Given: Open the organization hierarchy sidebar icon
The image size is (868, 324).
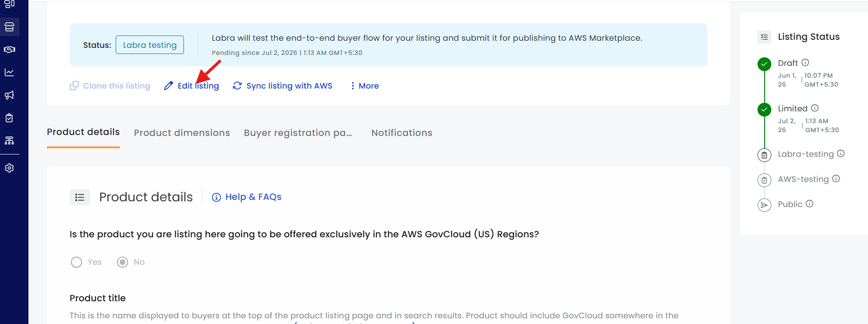Looking at the screenshot, I should tap(9, 141).
